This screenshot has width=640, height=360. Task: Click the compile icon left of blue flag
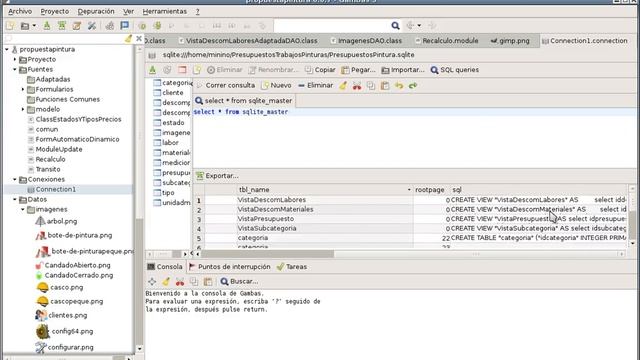(109, 26)
